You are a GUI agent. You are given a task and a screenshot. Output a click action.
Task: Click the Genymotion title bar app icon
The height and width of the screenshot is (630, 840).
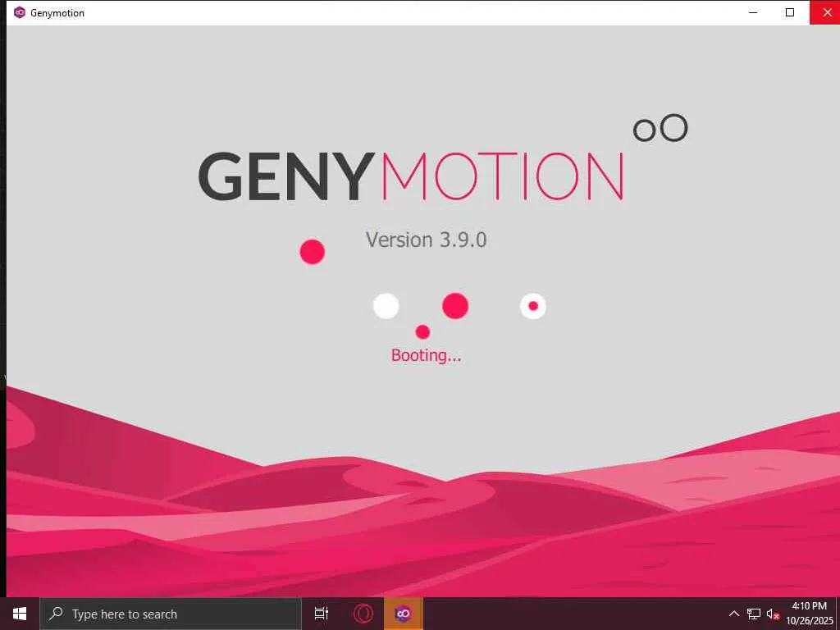pos(20,12)
